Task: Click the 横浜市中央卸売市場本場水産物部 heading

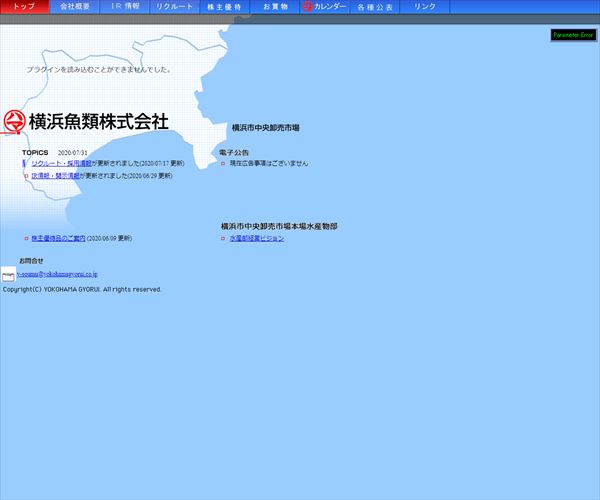Action: 279,226
